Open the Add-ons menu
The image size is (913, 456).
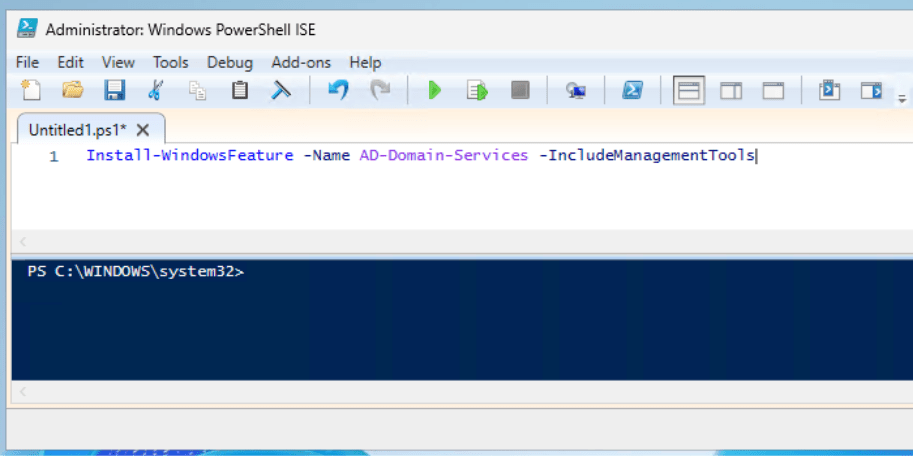(x=301, y=62)
